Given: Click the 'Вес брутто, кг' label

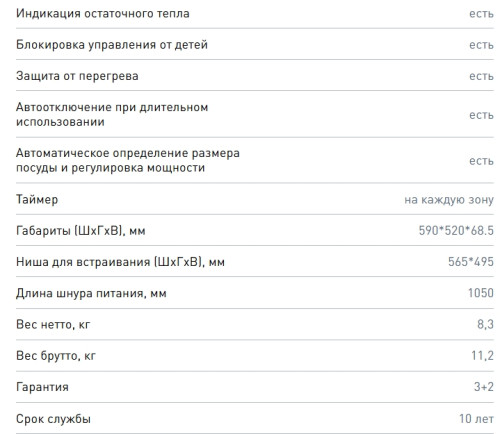Looking at the screenshot, I should pos(56,356).
